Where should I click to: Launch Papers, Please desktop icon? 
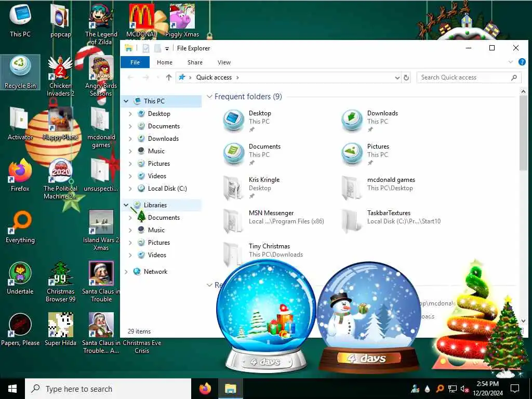pyautogui.click(x=20, y=329)
